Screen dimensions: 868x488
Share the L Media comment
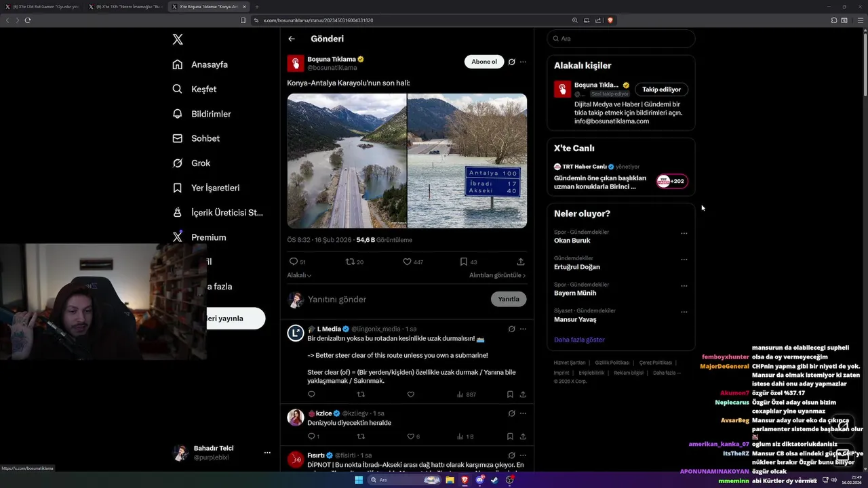coord(523,394)
